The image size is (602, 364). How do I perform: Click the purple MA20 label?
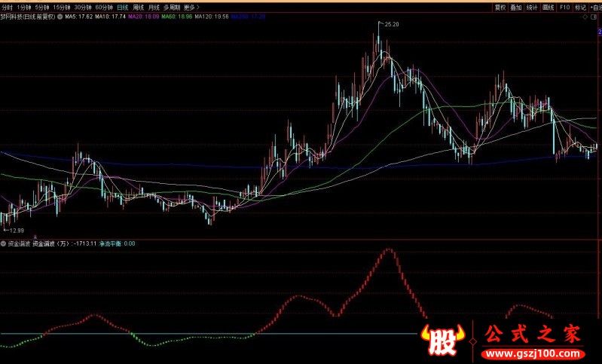click(144, 17)
